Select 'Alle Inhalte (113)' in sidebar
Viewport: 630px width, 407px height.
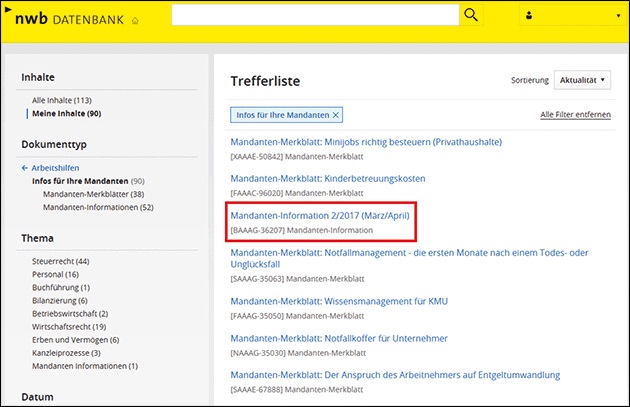click(x=62, y=100)
